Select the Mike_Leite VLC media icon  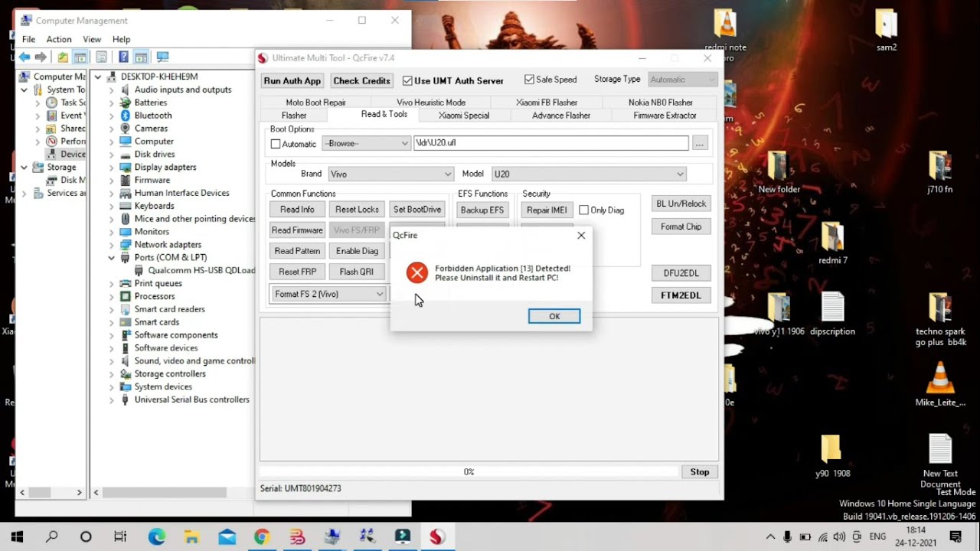point(939,380)
